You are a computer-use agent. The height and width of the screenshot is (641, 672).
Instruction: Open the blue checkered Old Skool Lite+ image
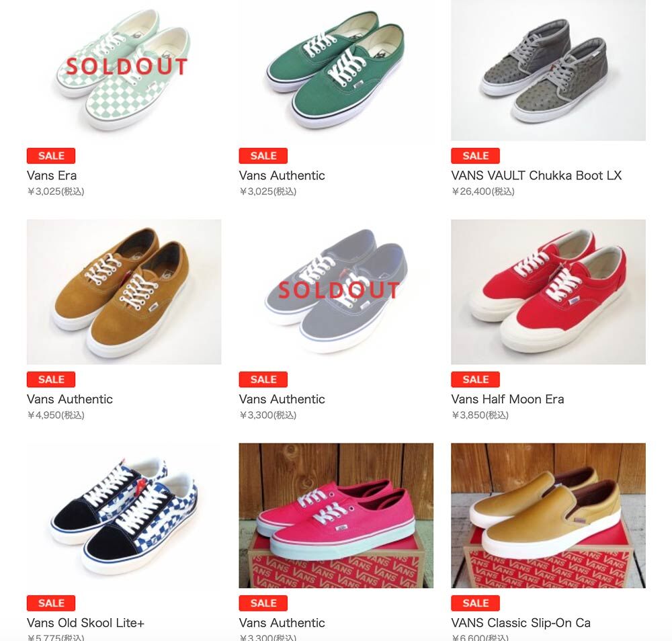pyautogui.click(x=124, y=515)
